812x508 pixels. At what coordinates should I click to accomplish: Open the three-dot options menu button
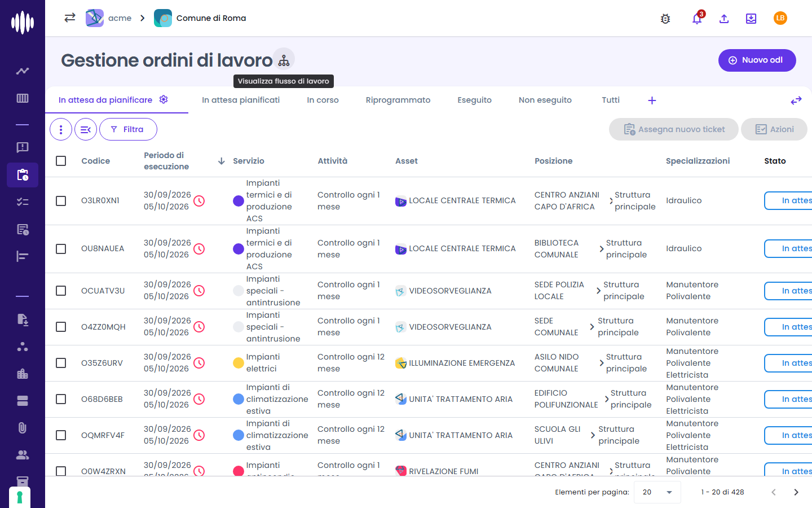pos(61,129)
